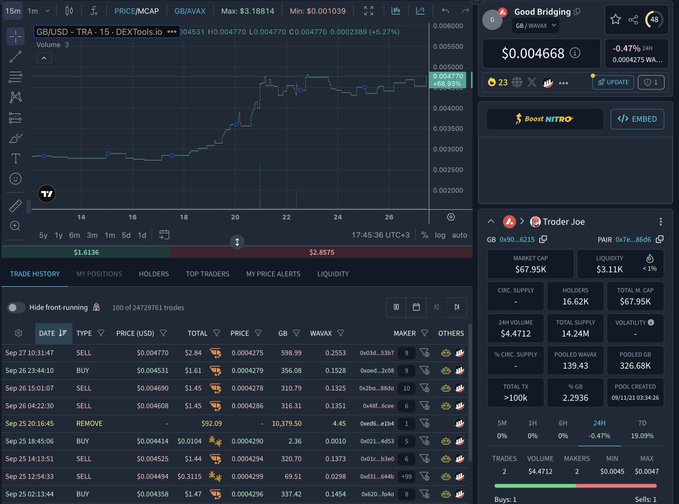
Task: Activate the zoom in tool
Action: point(16,226)
